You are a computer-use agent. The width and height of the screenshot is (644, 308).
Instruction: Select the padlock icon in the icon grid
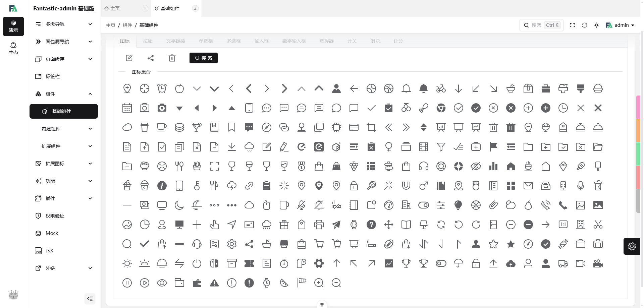[354, 186]
